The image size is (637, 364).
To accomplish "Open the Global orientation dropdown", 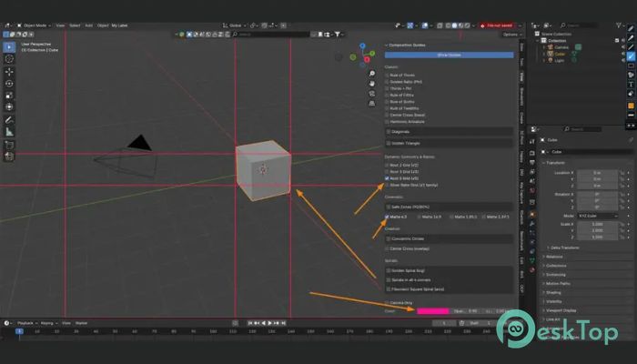I will tap(234, 25).
